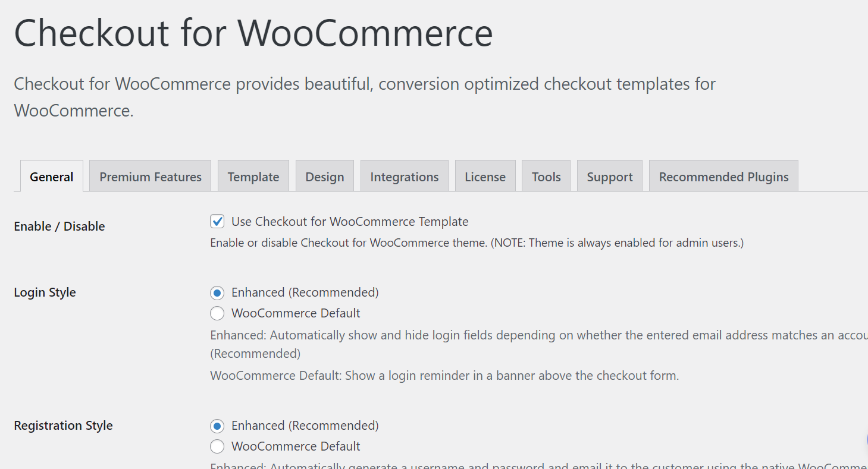Open the Tools tab
Screen dimensions: 868x469
tap(546, 177)
